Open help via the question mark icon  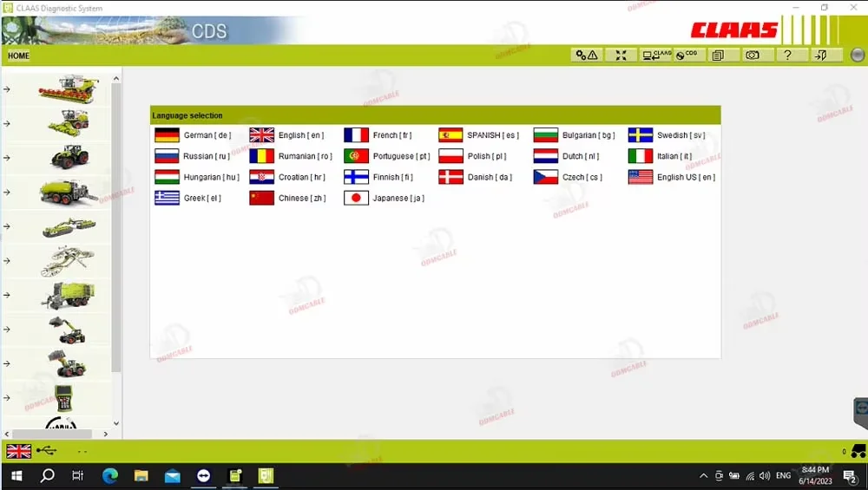coord(787,55)
